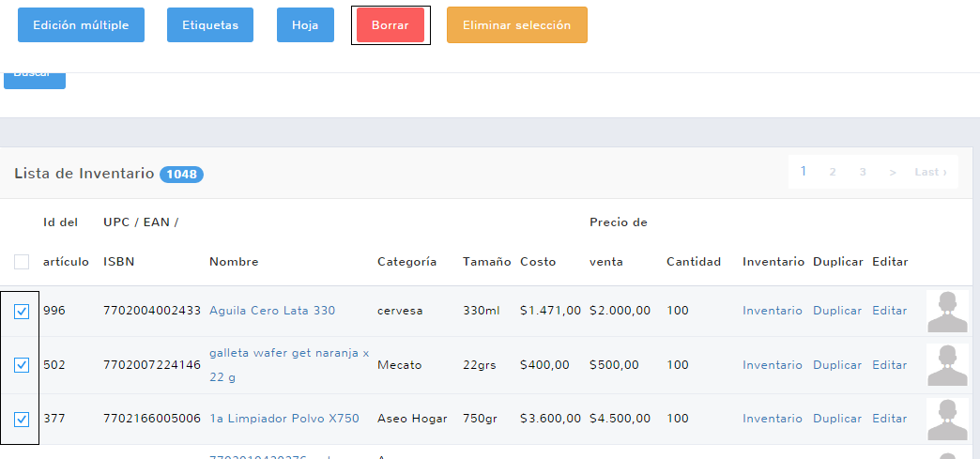This screenshot has height=459, width=980.
Task: Click the $400,00 cost value
Action: pos(545,364)
